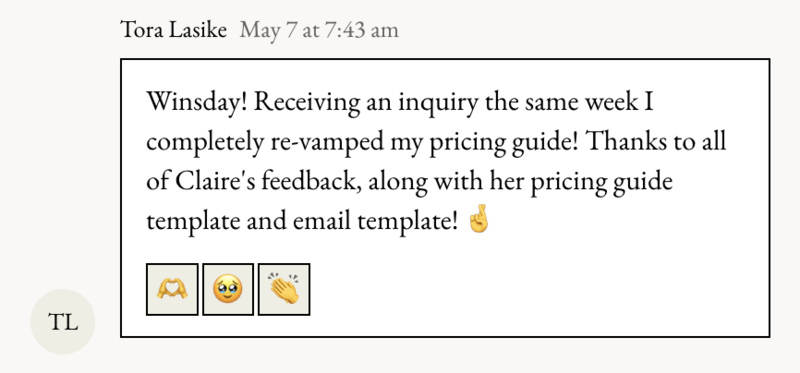Click the word guide ending the third line
800x373 pixels.
(645, 182)
